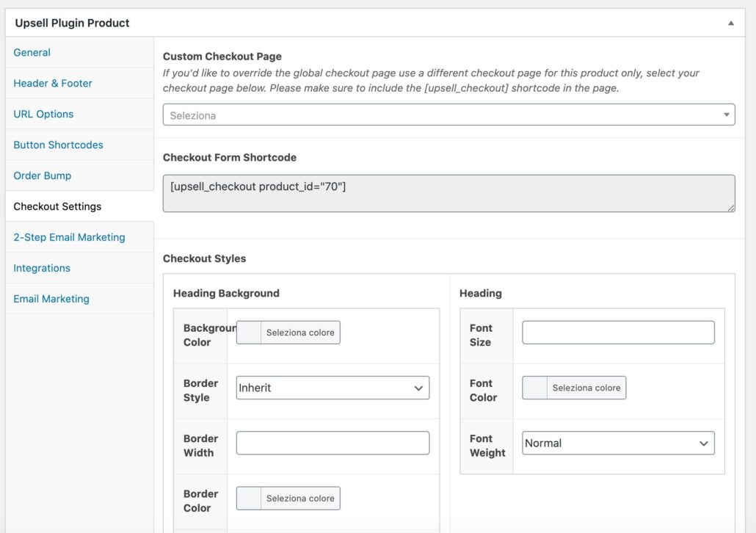Viewport: 756px width, 533px height.
Task: Open the Email Marketing section
Action: (50, 299)
